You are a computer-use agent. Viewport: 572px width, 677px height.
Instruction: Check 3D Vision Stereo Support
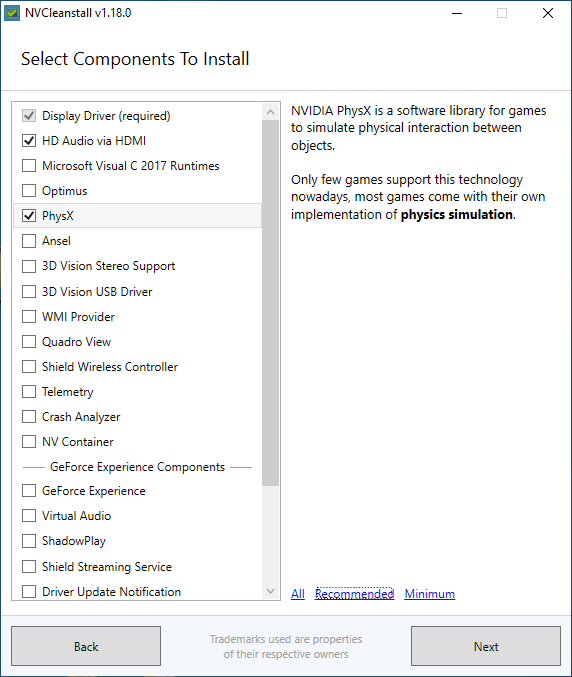click(29, 266)
